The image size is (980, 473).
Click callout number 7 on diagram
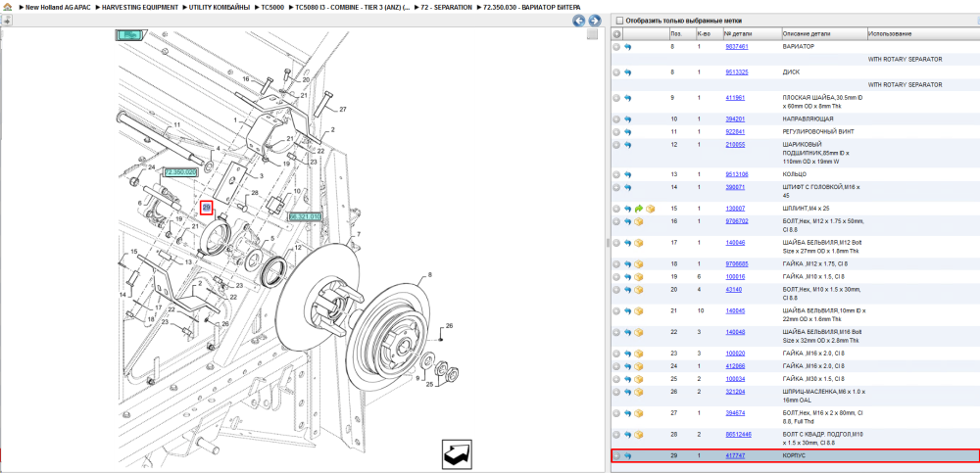tap(359, 234)
